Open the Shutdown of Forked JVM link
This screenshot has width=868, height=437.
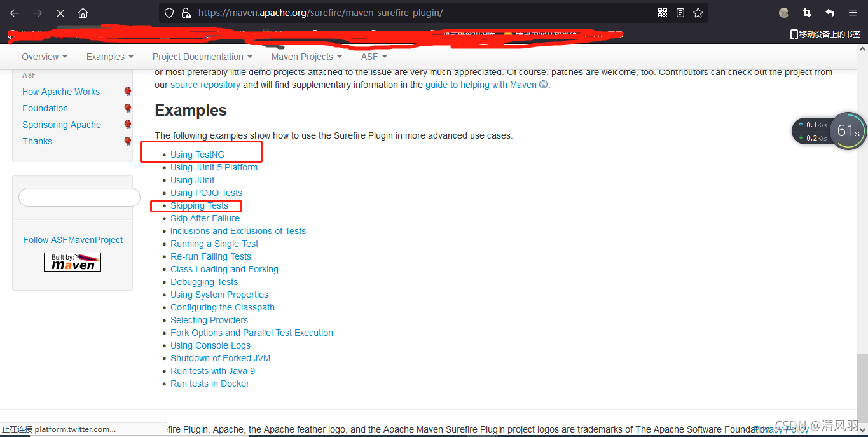click(x=220, y=358)
